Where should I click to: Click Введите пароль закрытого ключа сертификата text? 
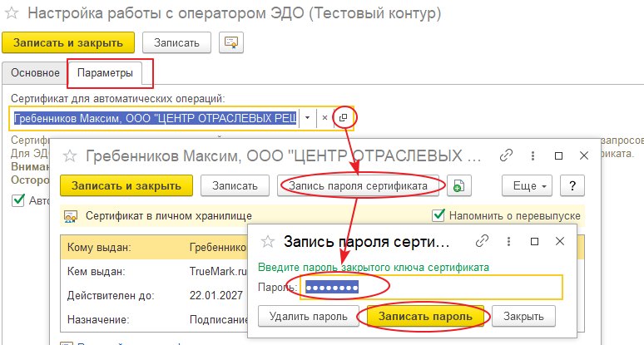[x=374, y=268]
